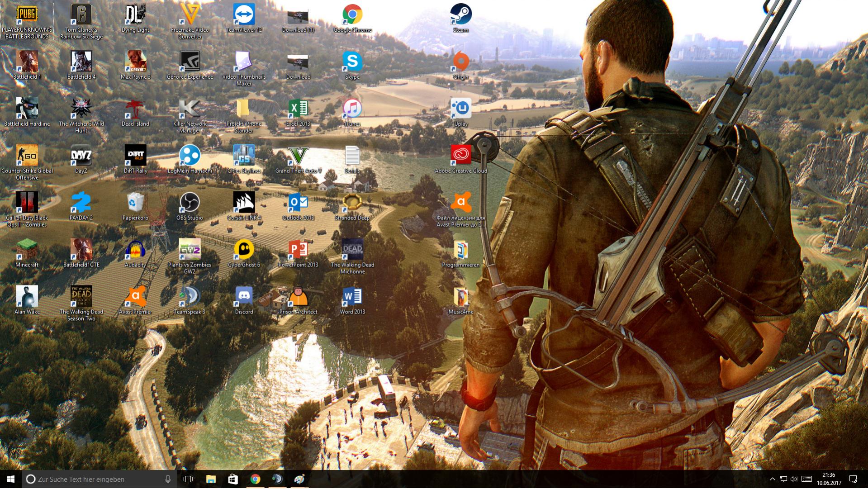
Task: Select the OBS Studio icon
Action: click(x=190, y=206)
